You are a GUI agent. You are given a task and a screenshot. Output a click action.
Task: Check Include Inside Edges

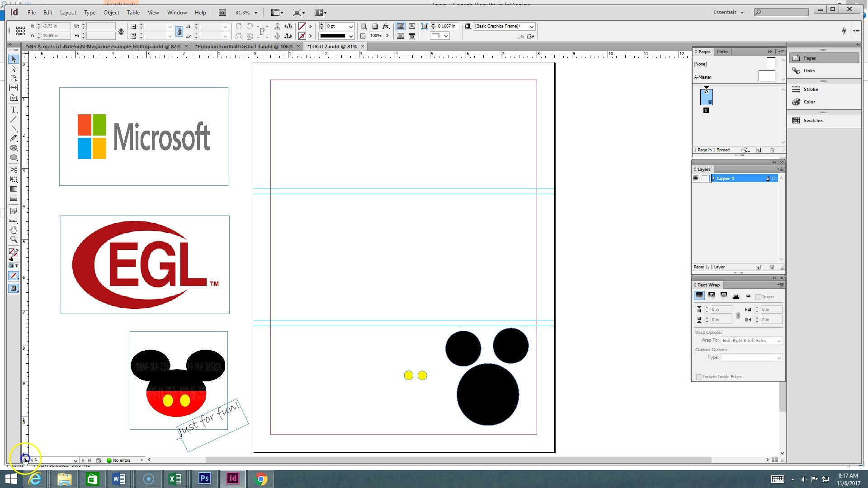(699, 376)
